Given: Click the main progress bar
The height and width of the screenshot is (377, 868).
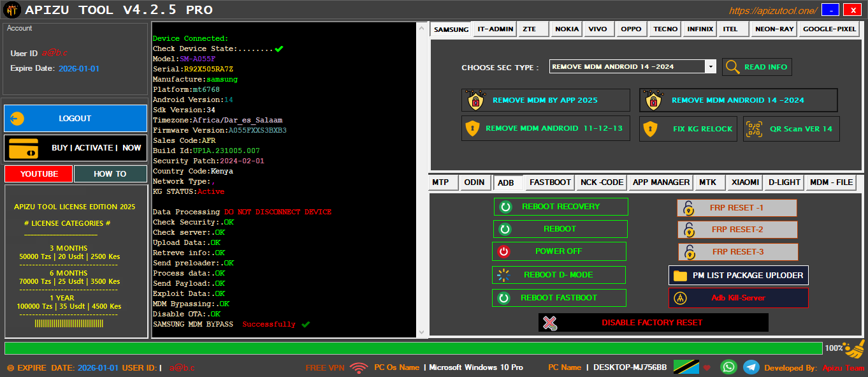Looking at the screenshot, I should pyautogui.click(x=413, y=348).
